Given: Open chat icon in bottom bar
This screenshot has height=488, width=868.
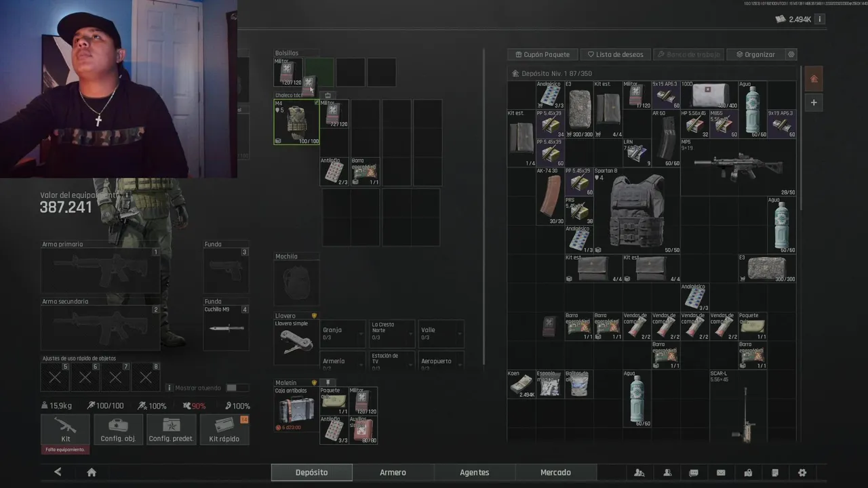Looking at the screenshot, I should pyautogui.click(x=694, y=472).
